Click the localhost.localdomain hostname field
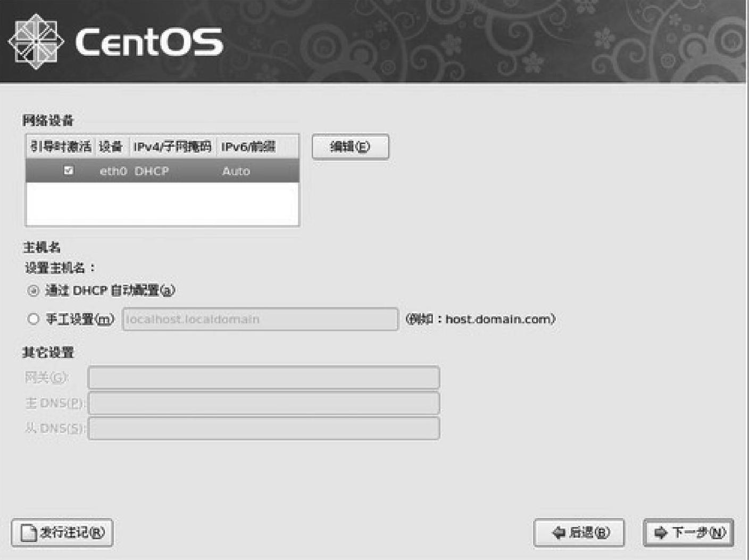Viewport: 749px width, 560px height. [260, 319]
